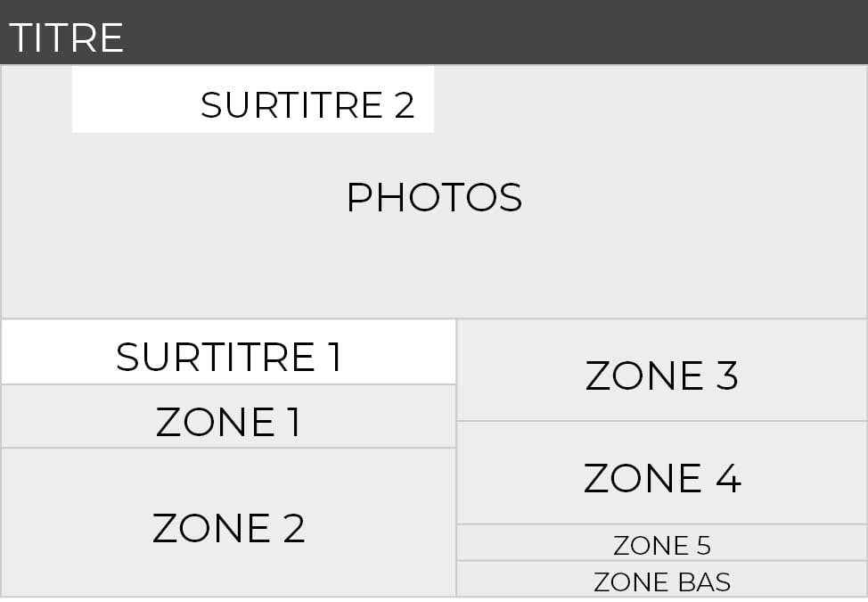Viewport: 868px width, 602px height.
Task: Select the ZONE 5 text label
Action: click(662, 545)
